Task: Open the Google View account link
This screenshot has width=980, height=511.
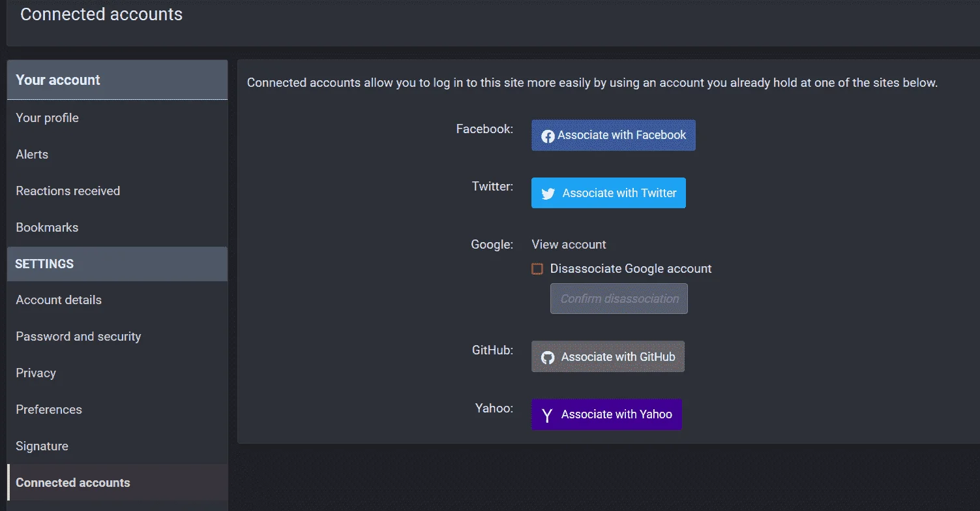Action: point(569,245)
